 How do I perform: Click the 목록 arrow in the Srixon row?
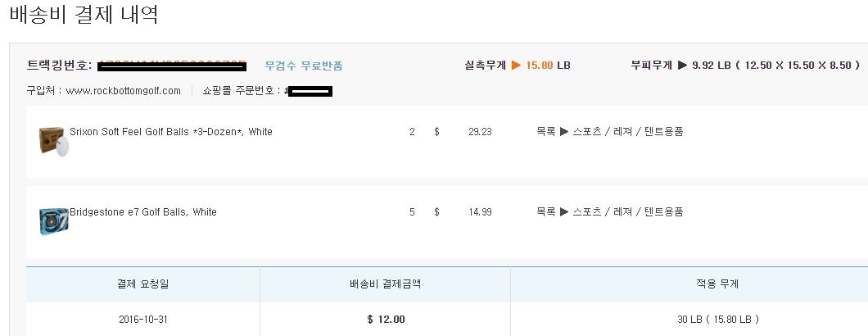coord(563,131)
